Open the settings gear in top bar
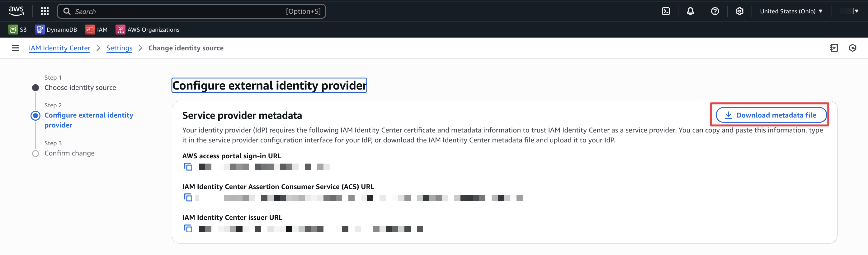Viewport: 868px width, 255px height. (739, 11)
